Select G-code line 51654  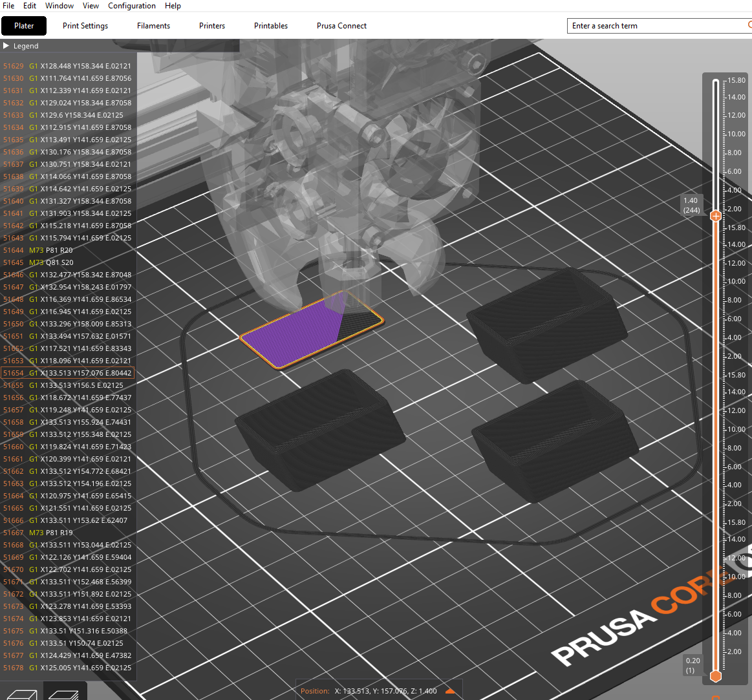[x=68, y=373]
